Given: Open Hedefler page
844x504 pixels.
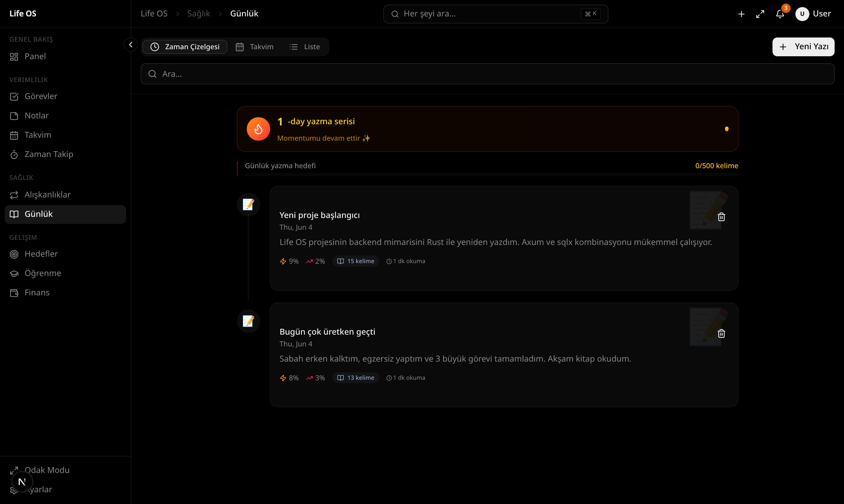Looking at the screenshot, I should click(x=65, y=254).
